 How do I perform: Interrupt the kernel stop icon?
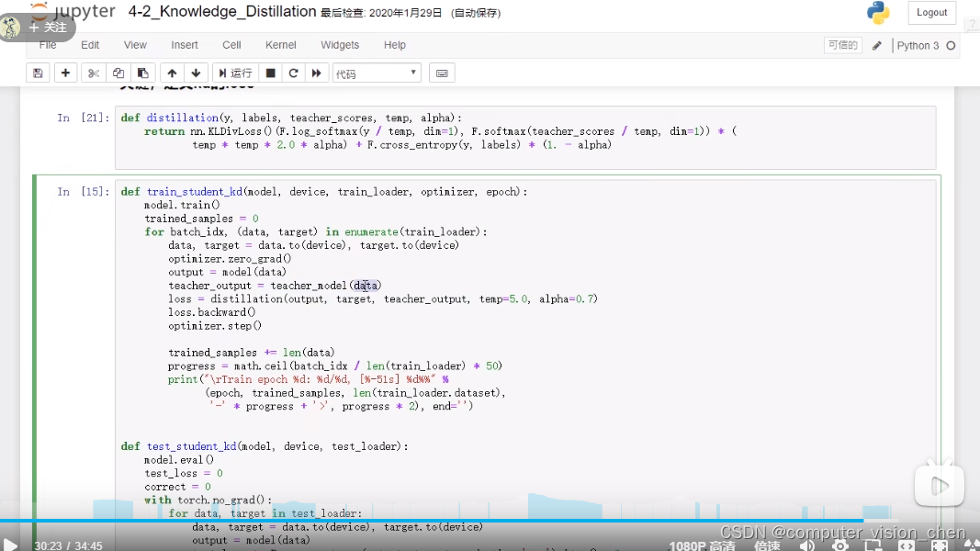click(x=271, y=73)
